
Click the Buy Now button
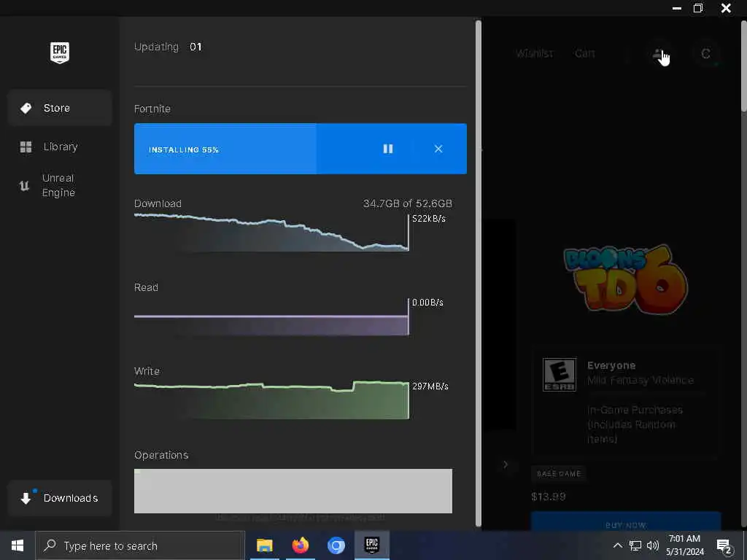tap(625, 522)
